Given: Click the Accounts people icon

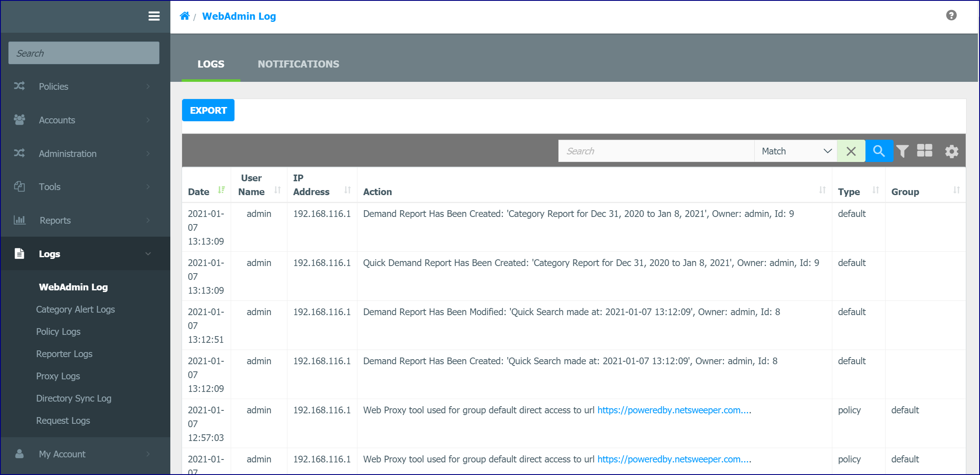Looking at the screenshot, I should click(19, 120).
